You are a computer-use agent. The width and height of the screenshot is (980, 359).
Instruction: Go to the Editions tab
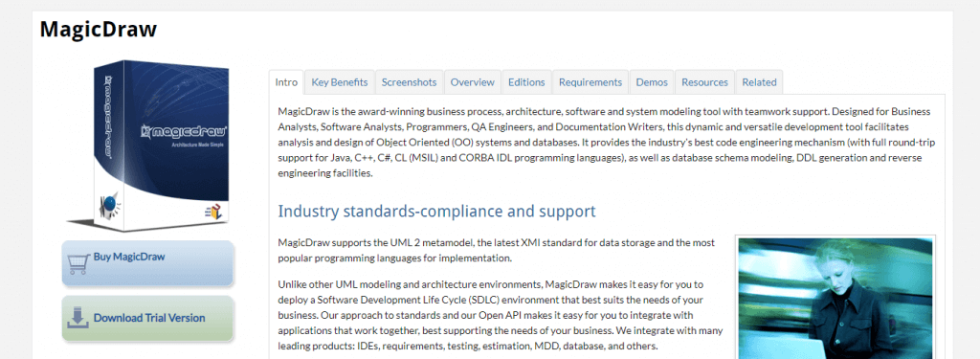526,82
